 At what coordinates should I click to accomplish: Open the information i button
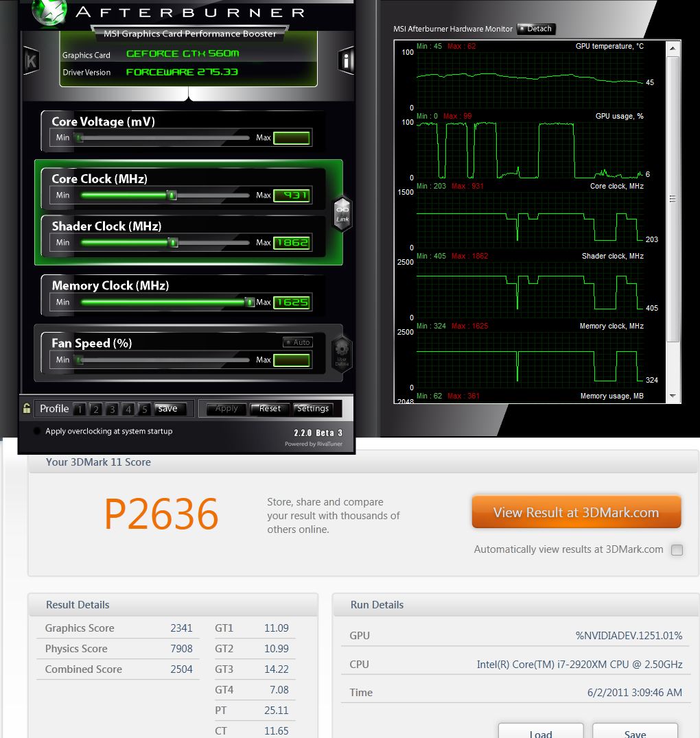pos(347,61)
